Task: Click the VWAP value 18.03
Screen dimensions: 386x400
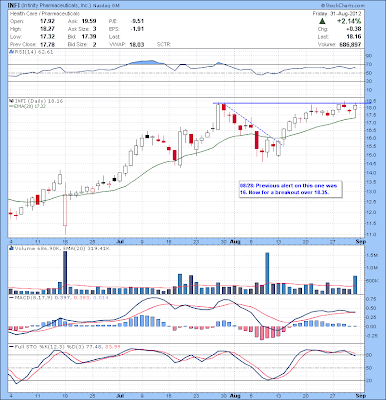Action: [x=137, y=44]
